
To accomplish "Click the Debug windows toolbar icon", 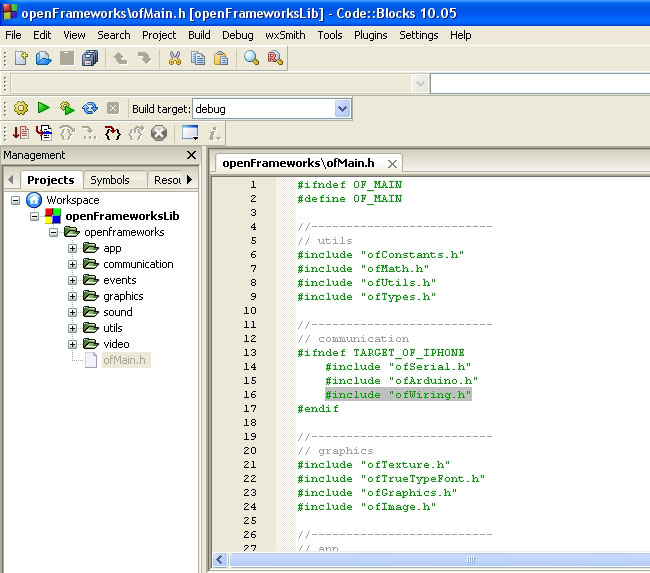I will [189, 133].
